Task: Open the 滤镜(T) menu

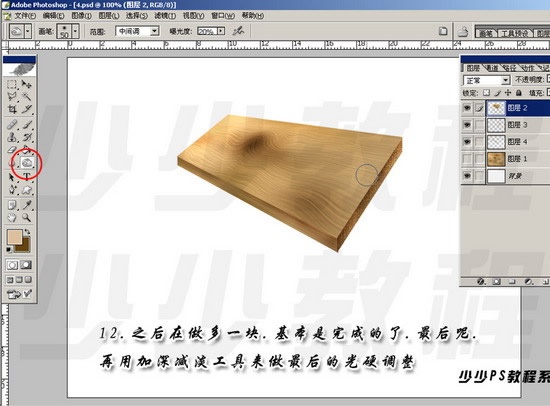Action: click(x=165, y=15)
